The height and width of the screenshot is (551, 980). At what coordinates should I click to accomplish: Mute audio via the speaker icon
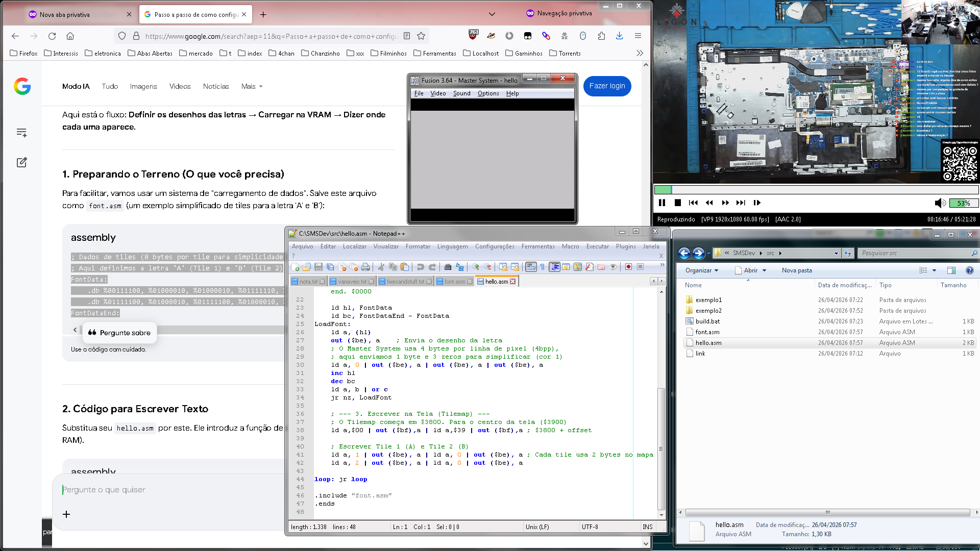pos(939,203)
